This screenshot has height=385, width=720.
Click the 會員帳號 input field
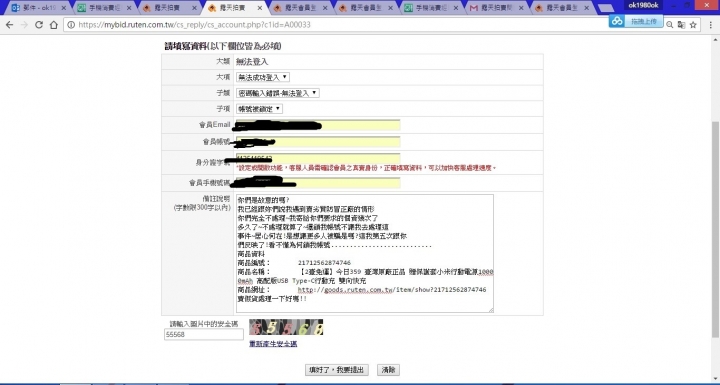click(x=318, y=142)
